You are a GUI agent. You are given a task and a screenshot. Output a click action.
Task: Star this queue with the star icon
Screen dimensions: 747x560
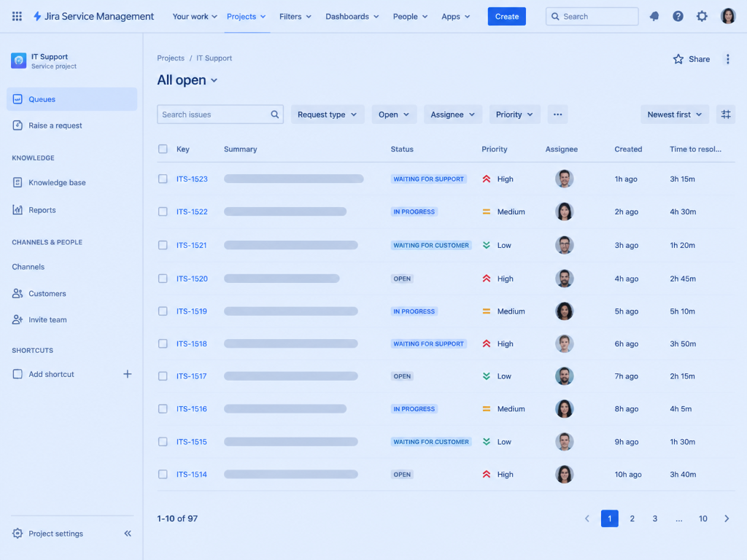[678, 59]
